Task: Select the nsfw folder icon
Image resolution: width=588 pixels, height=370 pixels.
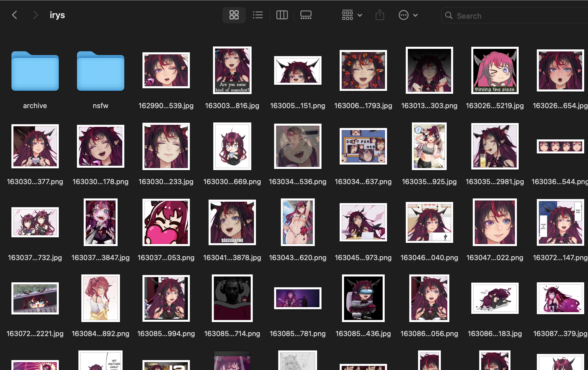Action: (x=100, y=71)
